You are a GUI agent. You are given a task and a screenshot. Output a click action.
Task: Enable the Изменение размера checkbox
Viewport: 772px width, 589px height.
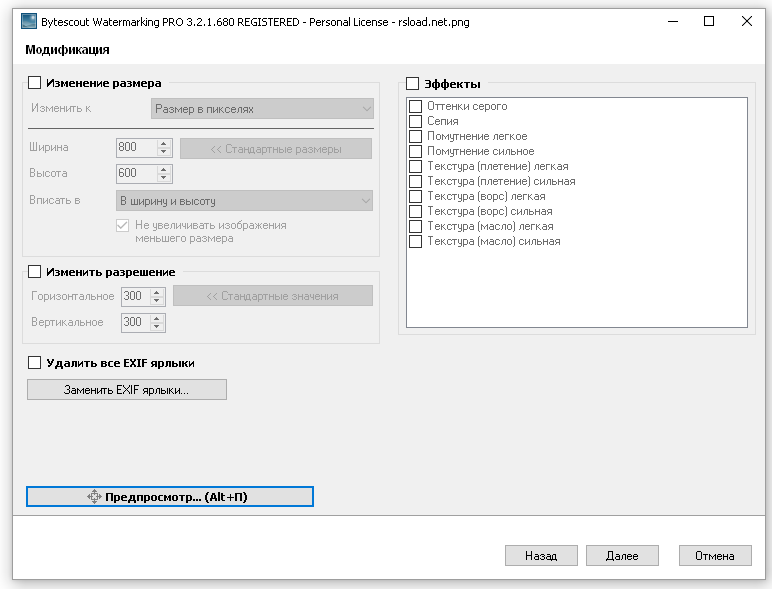point(34,83)
